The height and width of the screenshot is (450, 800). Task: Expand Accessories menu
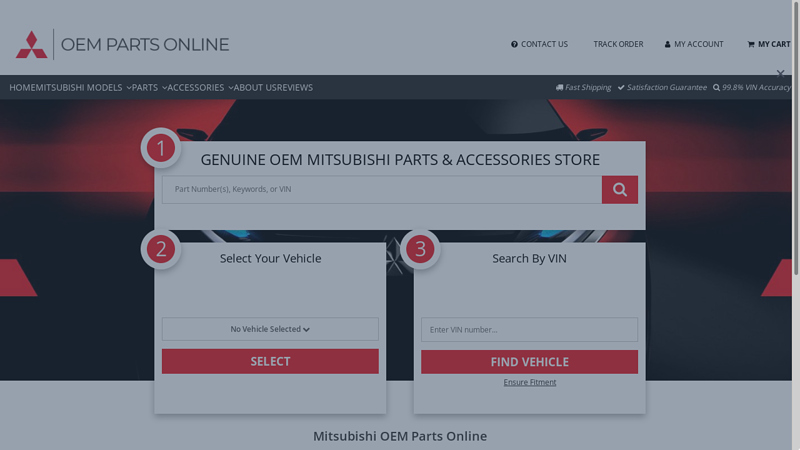coord(200,88)
